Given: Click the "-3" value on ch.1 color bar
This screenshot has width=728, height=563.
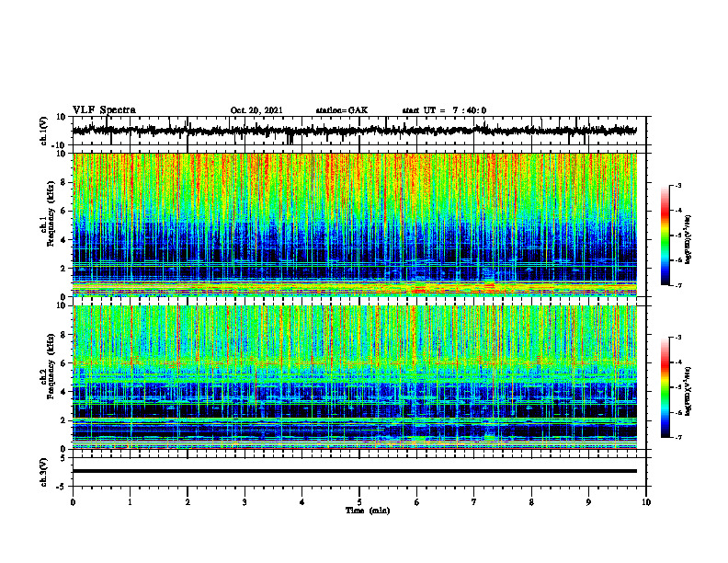Looking at the screenshot, I should tap(678, 185).
